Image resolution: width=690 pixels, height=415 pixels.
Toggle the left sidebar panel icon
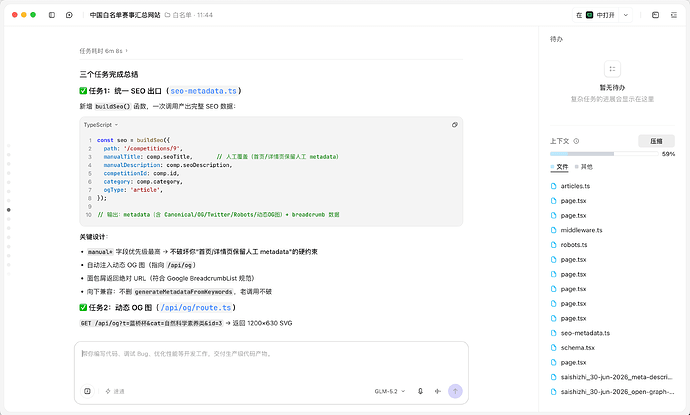coord(52,15)
